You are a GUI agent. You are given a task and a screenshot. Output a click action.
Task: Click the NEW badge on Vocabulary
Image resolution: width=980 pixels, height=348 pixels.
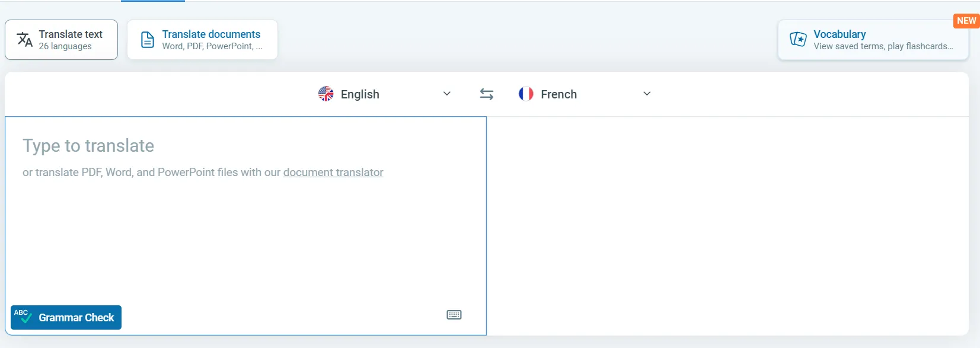tap(966, 21)
